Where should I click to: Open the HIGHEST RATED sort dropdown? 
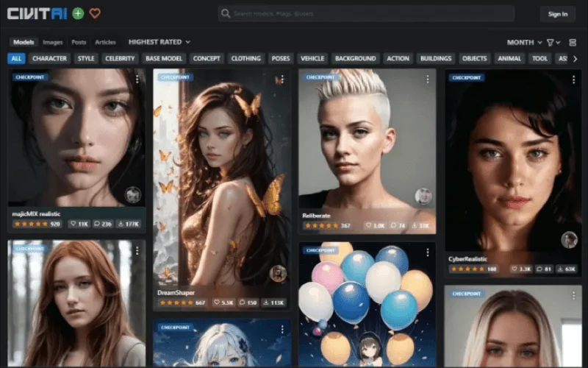coord(159,43)
